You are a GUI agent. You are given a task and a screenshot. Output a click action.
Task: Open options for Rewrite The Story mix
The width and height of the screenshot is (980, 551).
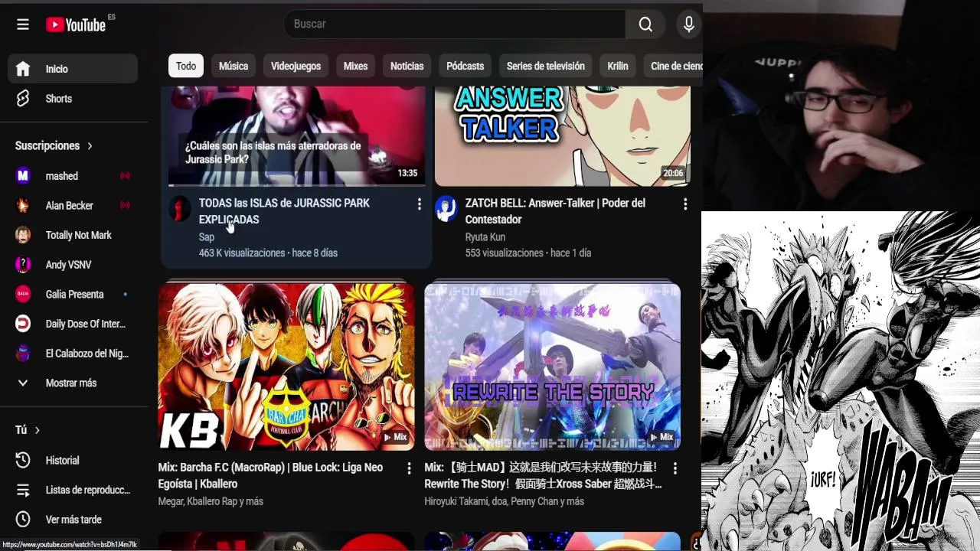click(x=675, y=468)
